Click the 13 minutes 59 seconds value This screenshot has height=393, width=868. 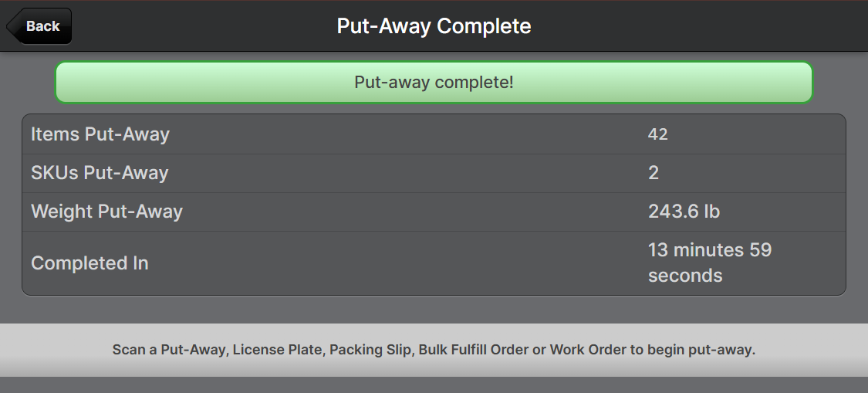click(x=709, y=263)
